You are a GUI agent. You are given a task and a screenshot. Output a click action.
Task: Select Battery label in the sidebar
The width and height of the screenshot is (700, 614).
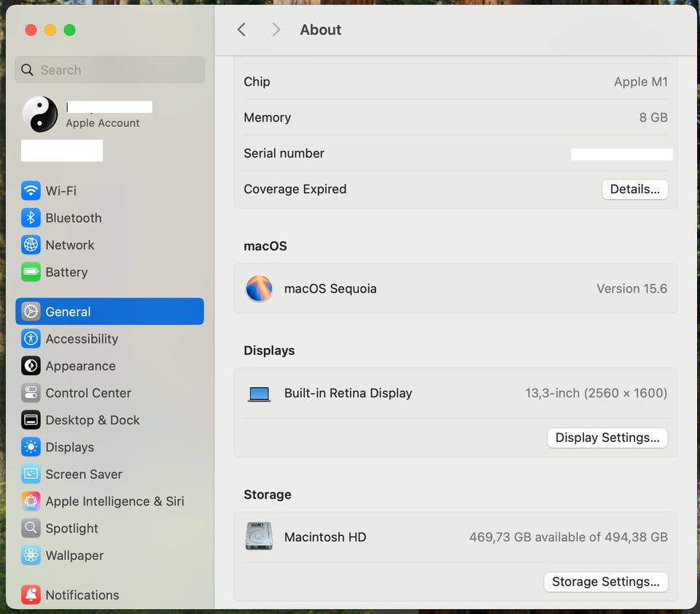tap(66, 272)
